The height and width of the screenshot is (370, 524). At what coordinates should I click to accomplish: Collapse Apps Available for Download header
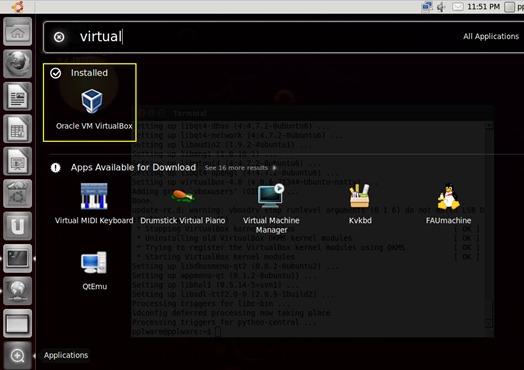tap(123, 167)
